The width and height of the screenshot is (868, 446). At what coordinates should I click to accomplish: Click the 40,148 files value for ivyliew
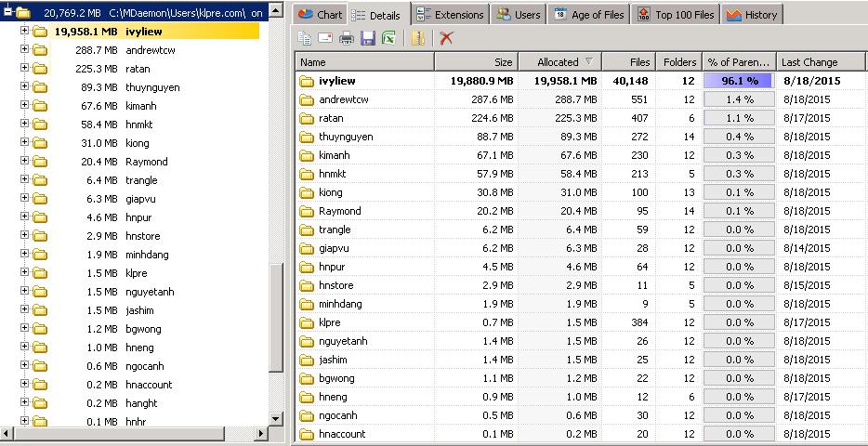coord(630,81)
